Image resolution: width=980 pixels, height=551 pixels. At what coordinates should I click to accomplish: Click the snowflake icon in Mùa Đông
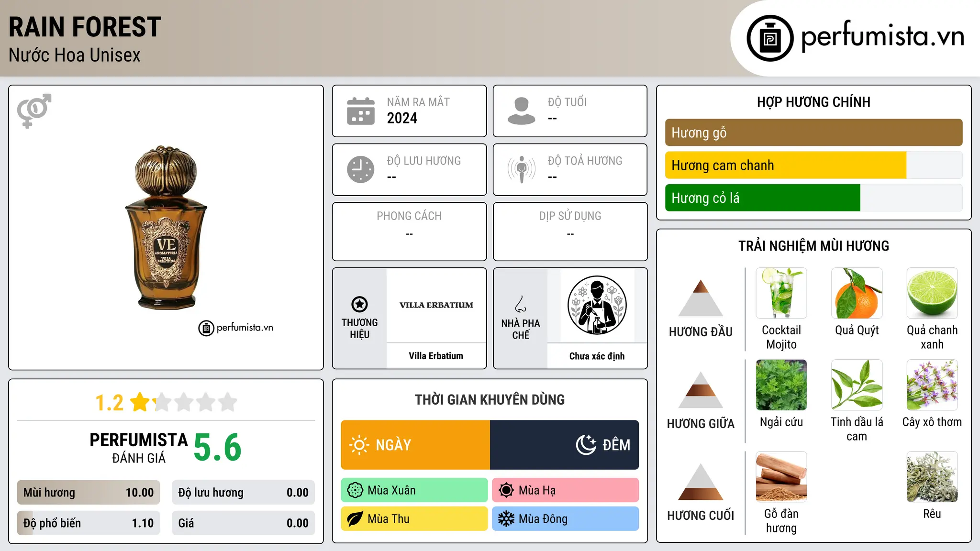coord(506,519)
